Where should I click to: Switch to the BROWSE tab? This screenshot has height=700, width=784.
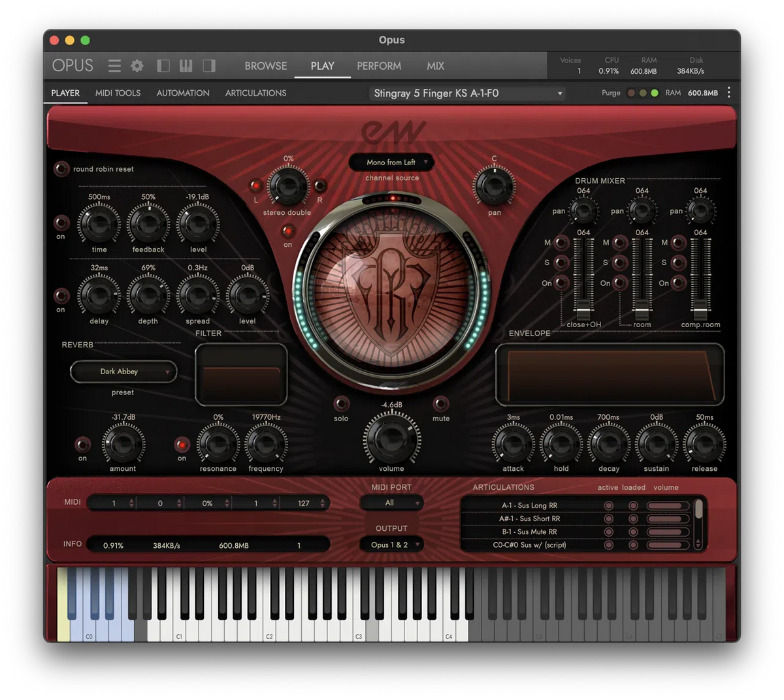point(265,66)
